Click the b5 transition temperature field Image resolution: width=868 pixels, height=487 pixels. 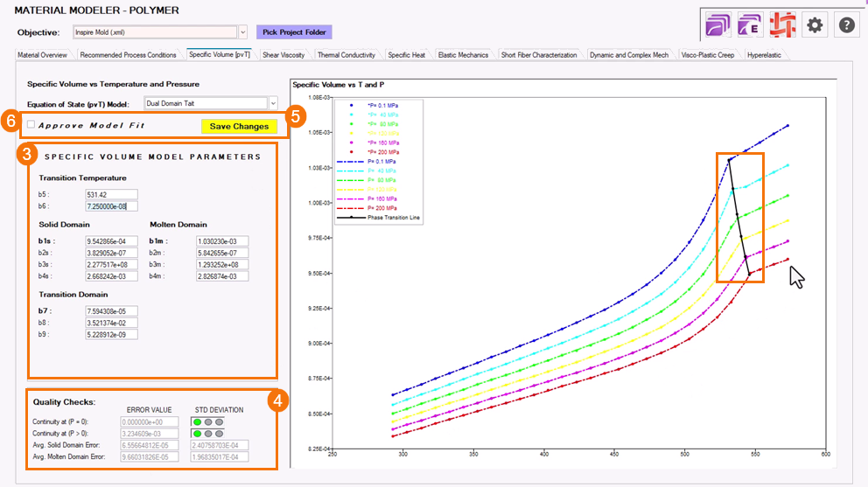click(x=111, y=194)
